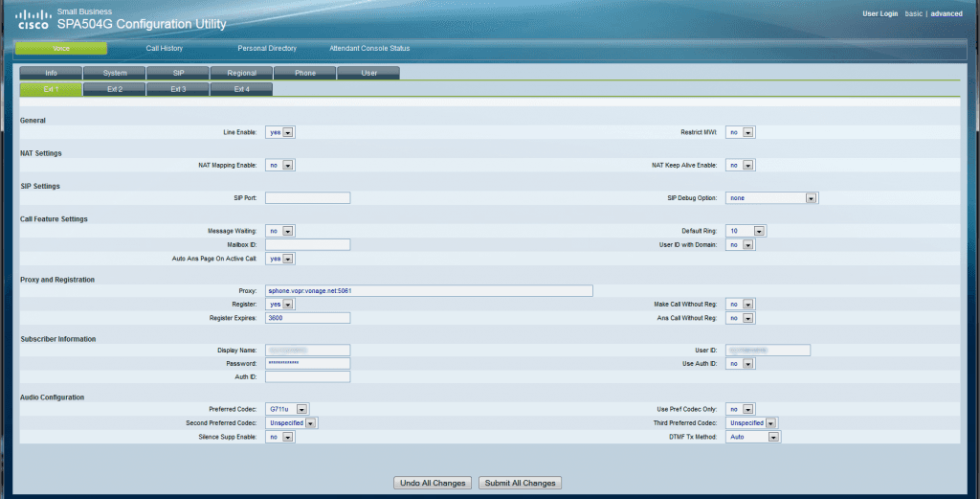This screenshot has width=980, height=499.
Task: Open the Regional tab
Action: click(241, 73)
